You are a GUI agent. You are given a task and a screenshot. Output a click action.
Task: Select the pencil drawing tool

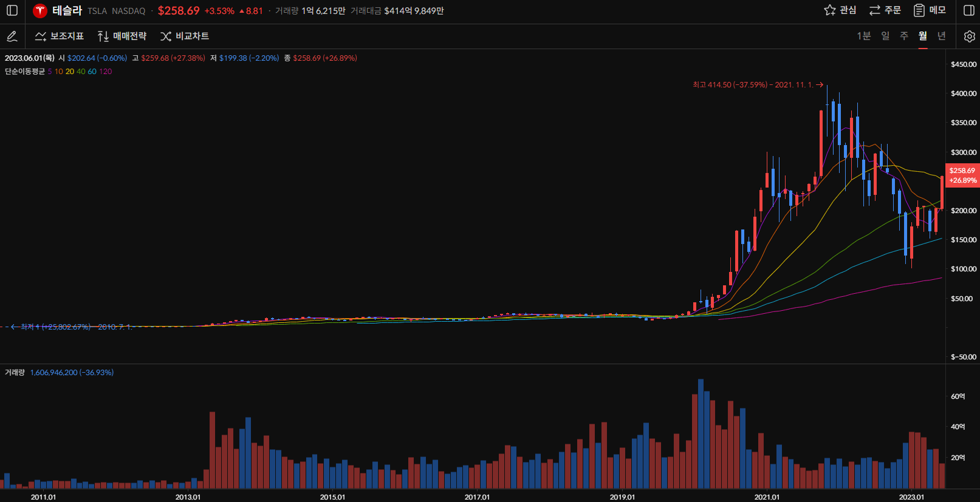tap(12, 36)
